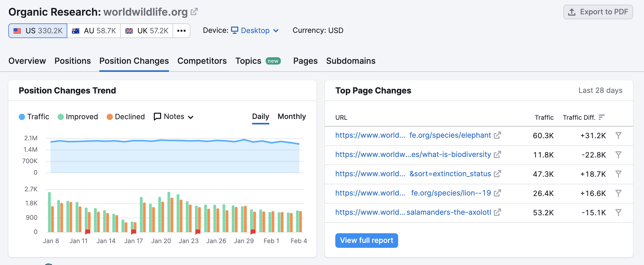Open worldwildlife.org external link icon in title
The image size is (644, 265).
pos(194,12)
